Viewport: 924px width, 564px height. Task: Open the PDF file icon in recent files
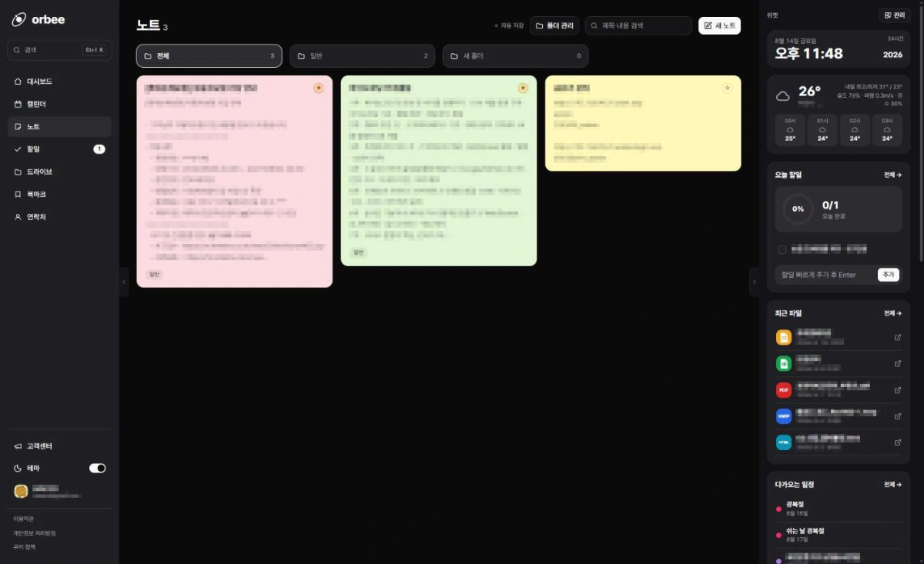pos(784,389)
